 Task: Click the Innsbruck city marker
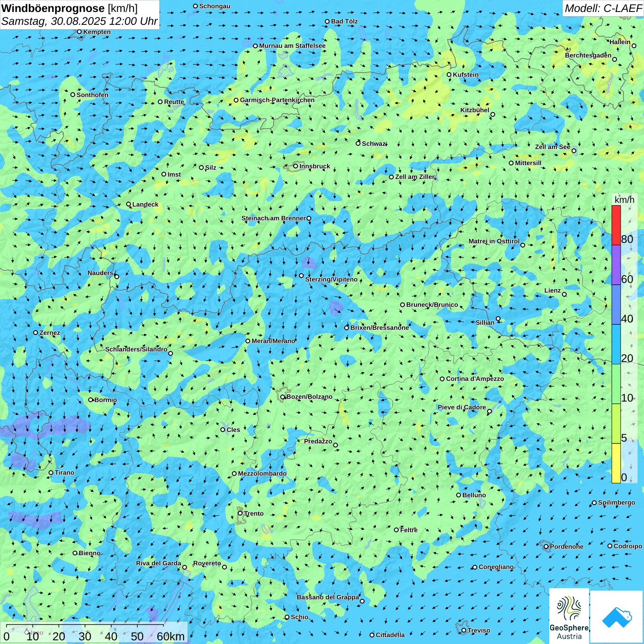coord(296,166)
